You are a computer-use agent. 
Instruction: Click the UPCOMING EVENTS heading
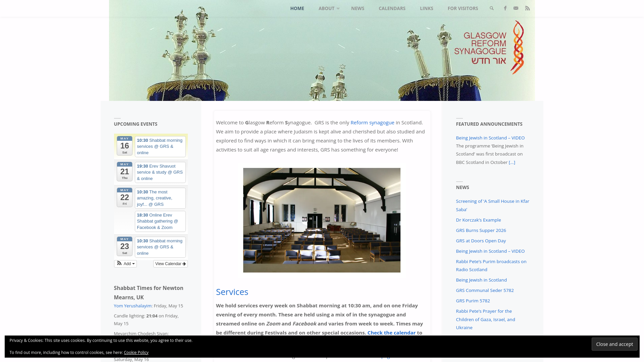coord(136,124)
